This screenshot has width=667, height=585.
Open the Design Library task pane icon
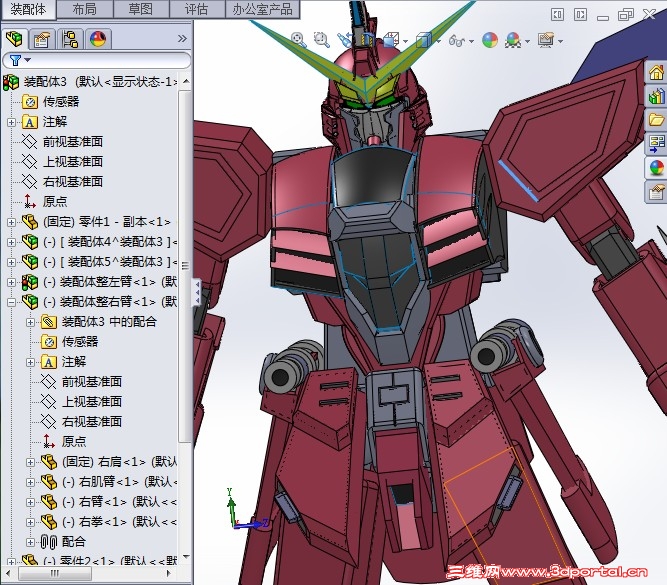(656, 96)
